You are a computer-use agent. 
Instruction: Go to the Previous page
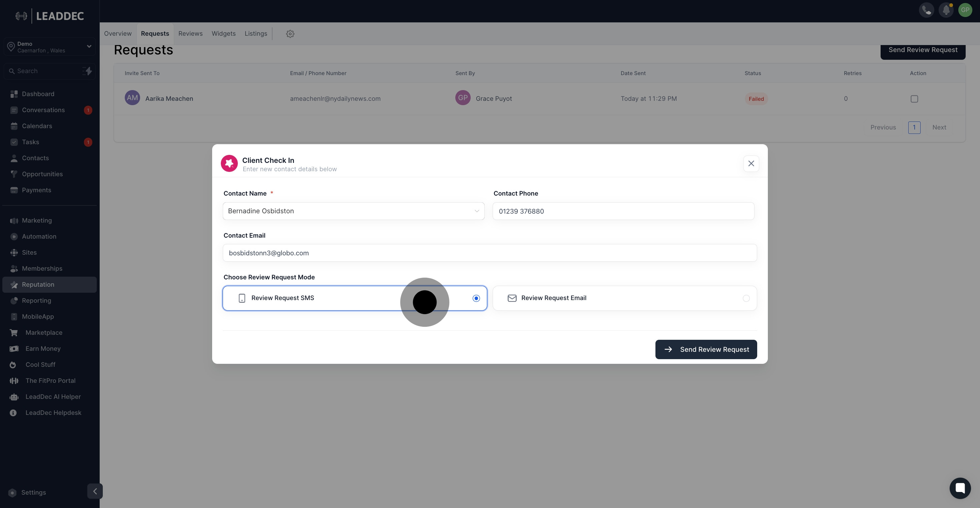coord(883,128)
